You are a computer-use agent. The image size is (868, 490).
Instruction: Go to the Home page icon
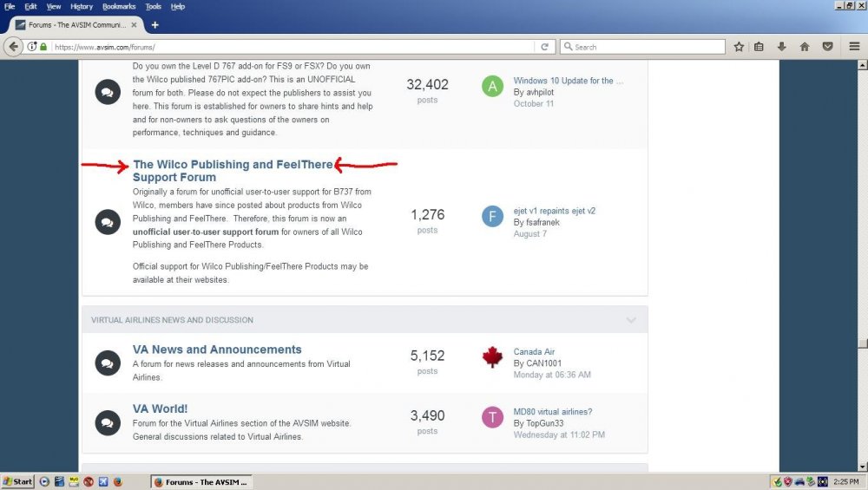tap(805, 47)
